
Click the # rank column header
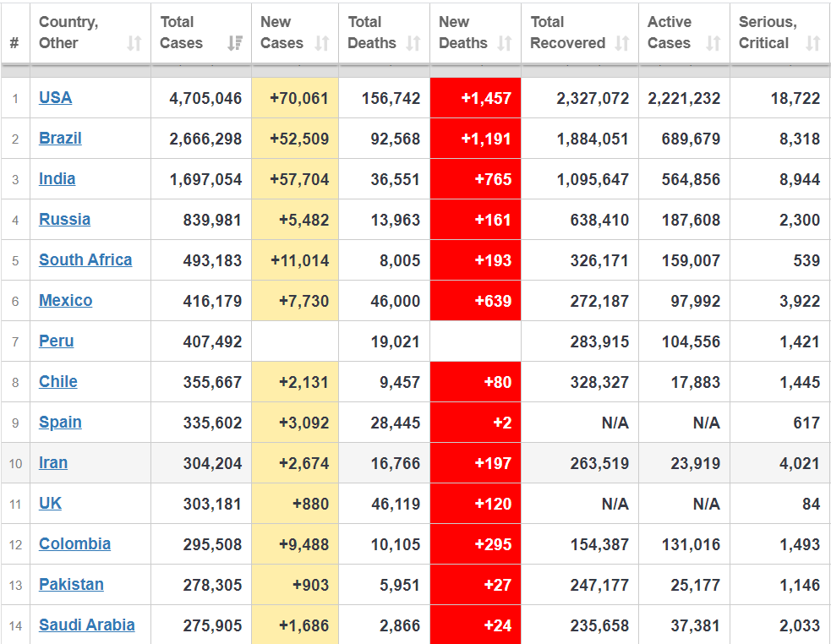(x=15, y=42)
